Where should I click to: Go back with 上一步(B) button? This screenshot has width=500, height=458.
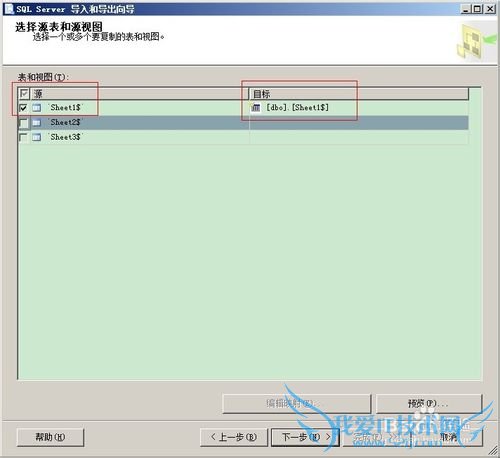tap(234, 437)
